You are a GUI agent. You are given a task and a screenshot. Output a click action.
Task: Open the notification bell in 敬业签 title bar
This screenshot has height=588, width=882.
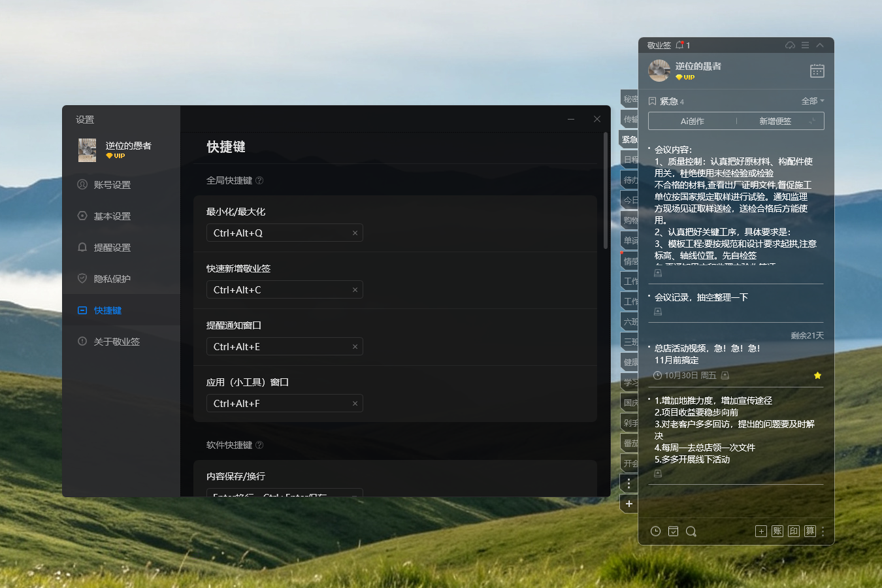click(x=679, y=45)
